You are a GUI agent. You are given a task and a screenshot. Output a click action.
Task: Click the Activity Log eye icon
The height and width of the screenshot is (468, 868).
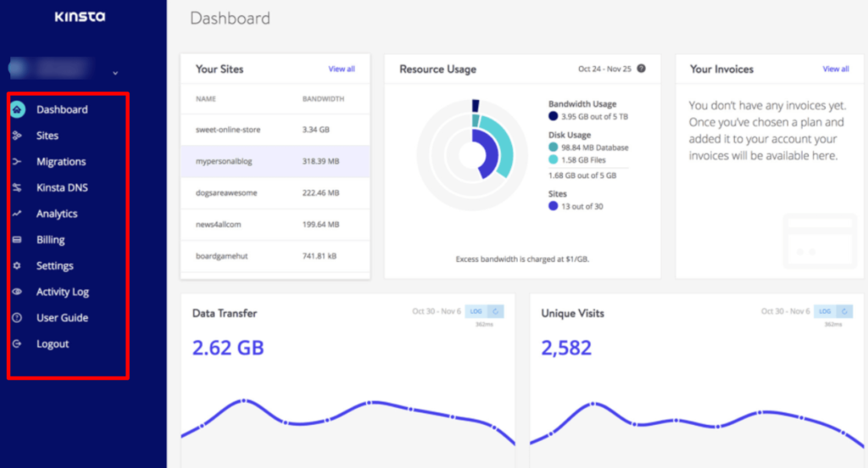[17, 292]
